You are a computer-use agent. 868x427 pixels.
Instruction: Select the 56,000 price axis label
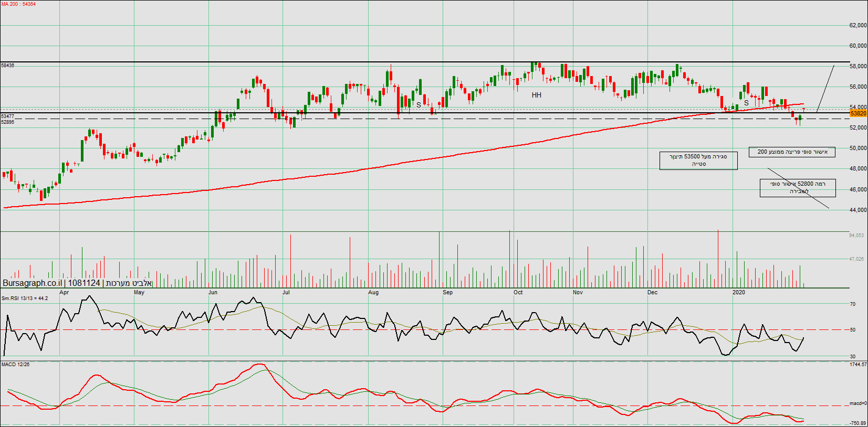tap(858, 87)
